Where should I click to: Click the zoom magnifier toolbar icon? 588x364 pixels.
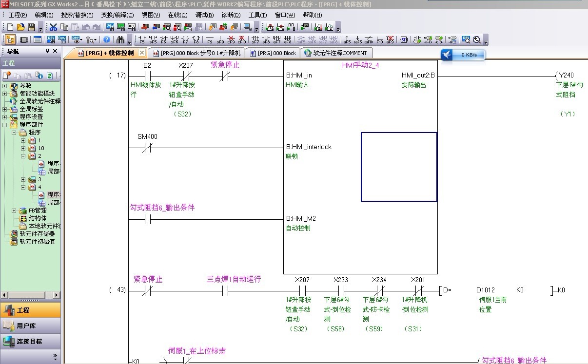coord(477,40)
